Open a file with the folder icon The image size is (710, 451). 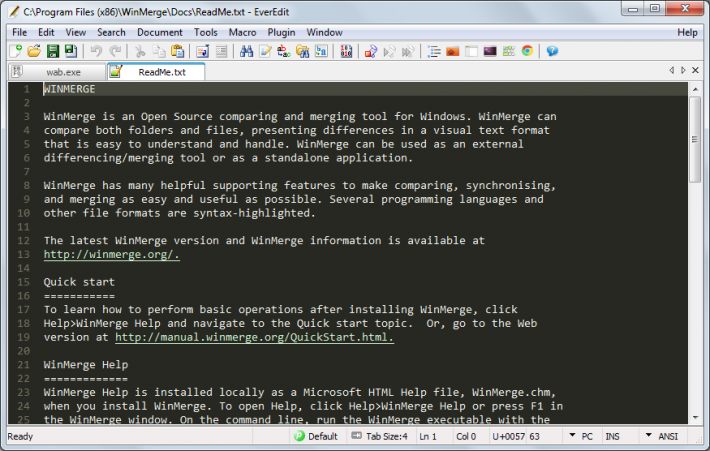(x=34, y=51)
